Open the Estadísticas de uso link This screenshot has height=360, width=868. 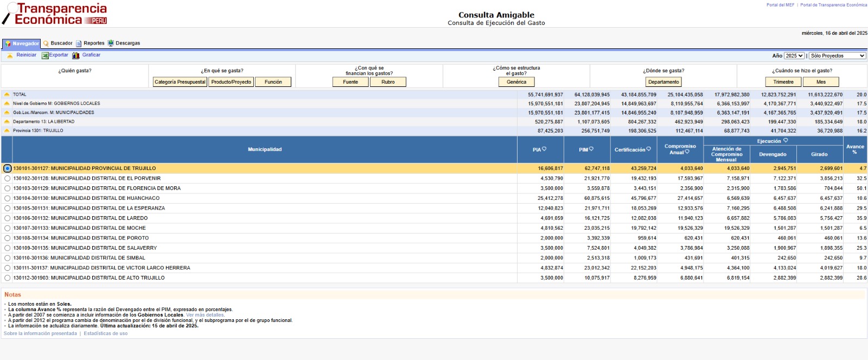106,334
